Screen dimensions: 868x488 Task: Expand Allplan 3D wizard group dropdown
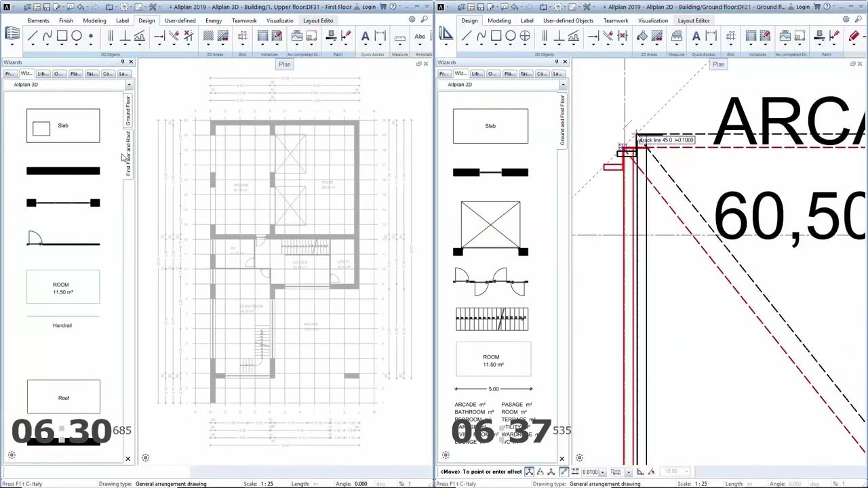click(x=129, y=85)
